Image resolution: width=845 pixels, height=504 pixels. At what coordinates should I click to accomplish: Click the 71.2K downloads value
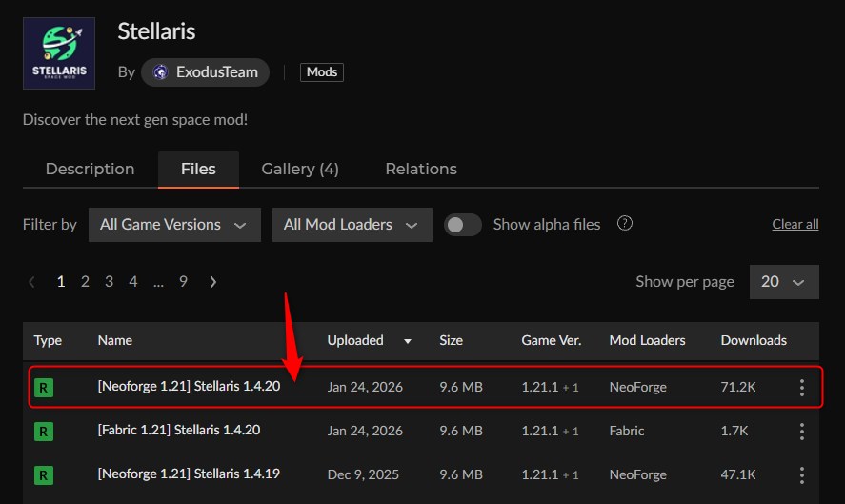pos(737,387)
